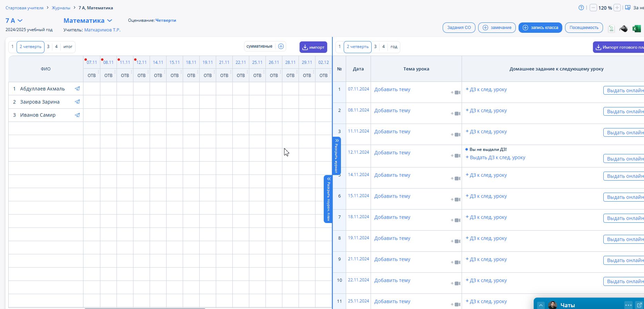This screenshot has height=309, width=644.
Task: Click Выдать онлайн for lesson 11.11.2024
Action: [x=624, y=133]
